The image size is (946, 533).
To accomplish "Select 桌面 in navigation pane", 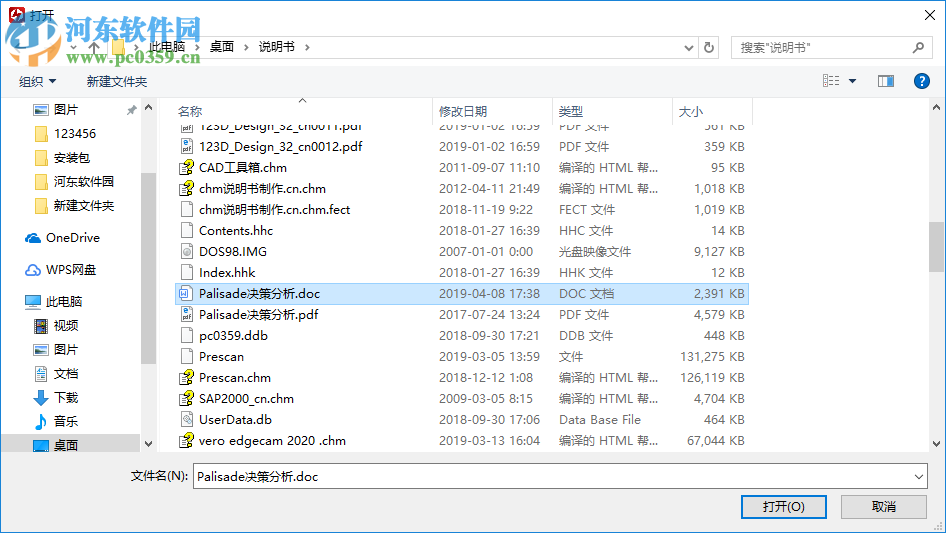I will (66, 445).
